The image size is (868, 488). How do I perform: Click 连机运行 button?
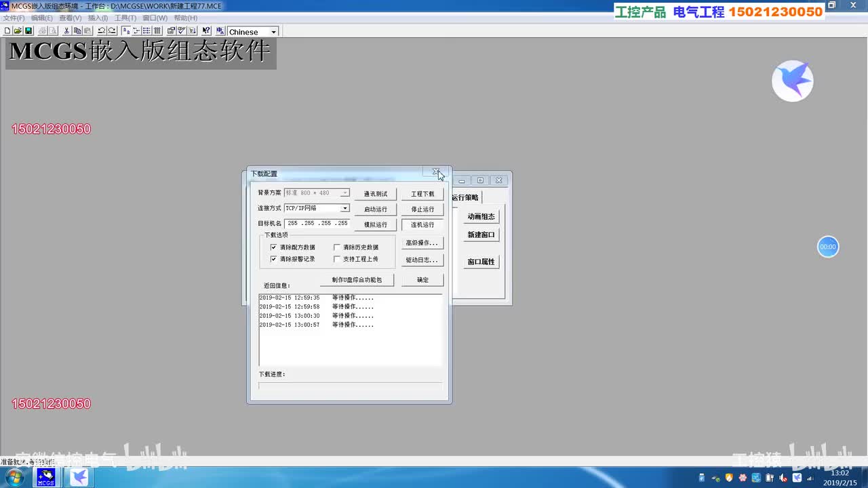[422, 225]
